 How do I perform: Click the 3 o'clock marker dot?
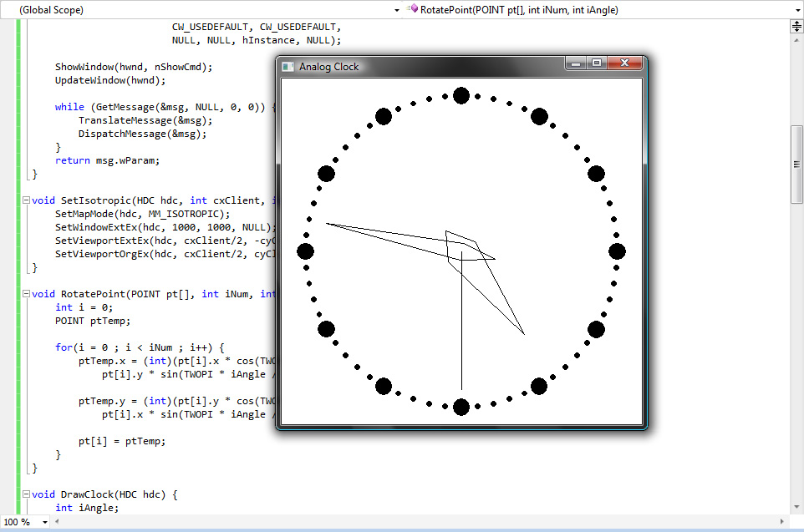pos(617,251)
